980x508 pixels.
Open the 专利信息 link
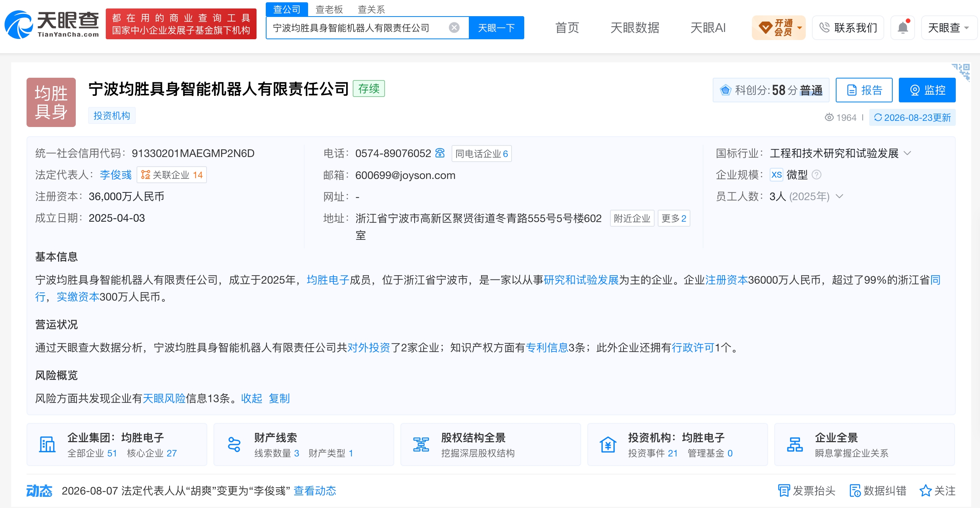(x=547, y=348)
